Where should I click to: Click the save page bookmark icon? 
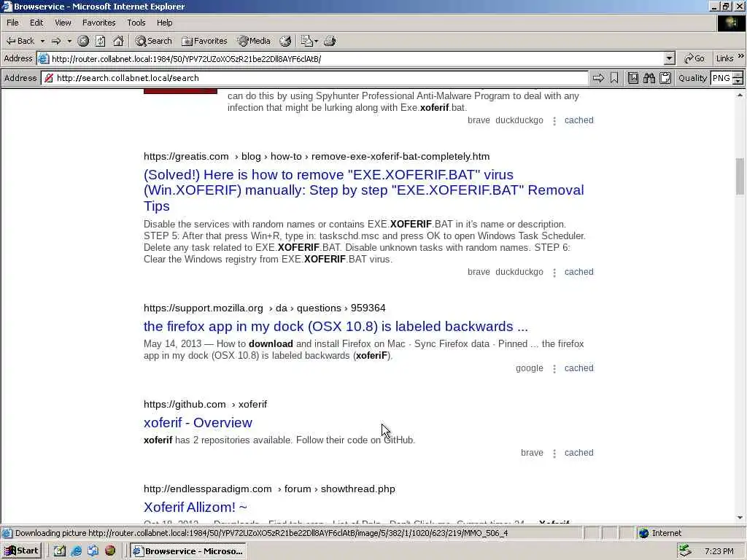pyautogui.click(x=632, y=78)
